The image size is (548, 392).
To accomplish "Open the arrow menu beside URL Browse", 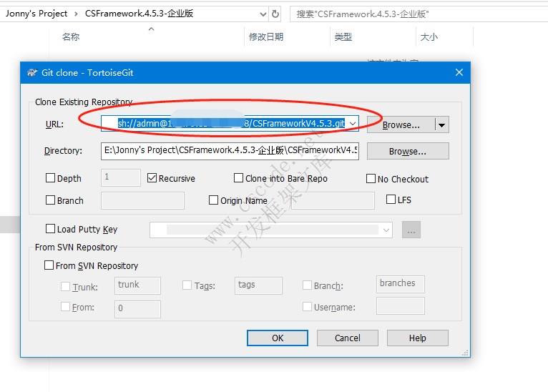I will (441, 124).
